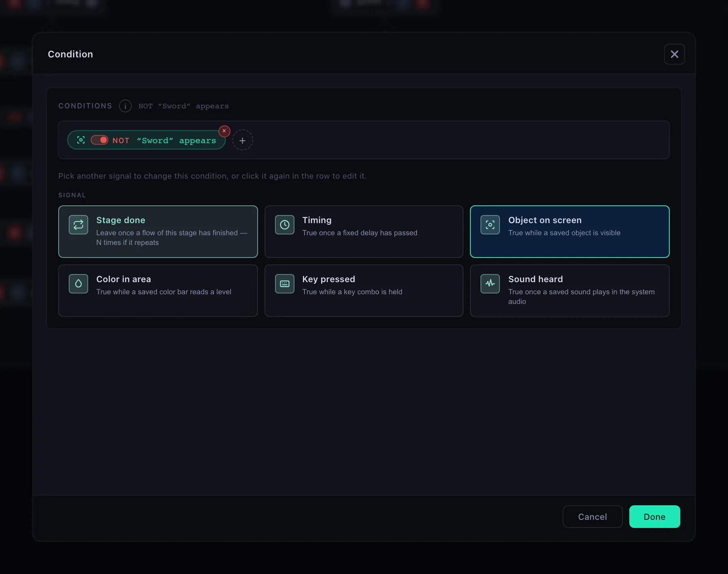Toggle the NOT switch on the Sword condition
Screen dimensions: 728x574
(99, 140)
